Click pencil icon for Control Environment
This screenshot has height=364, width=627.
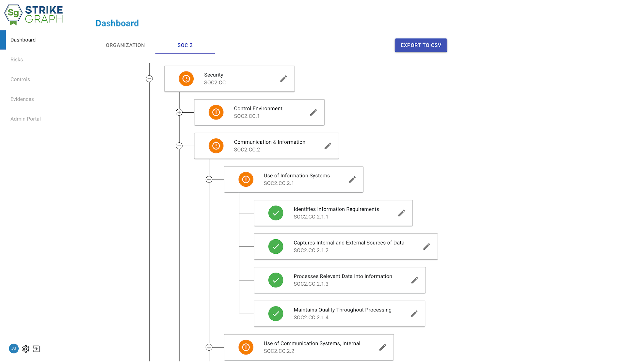[x=313, y=112]
